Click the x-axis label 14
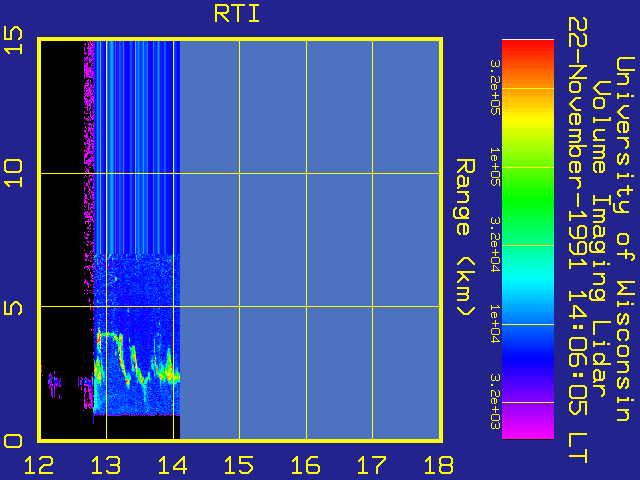640x480 pixels. (x=173, y=465)
